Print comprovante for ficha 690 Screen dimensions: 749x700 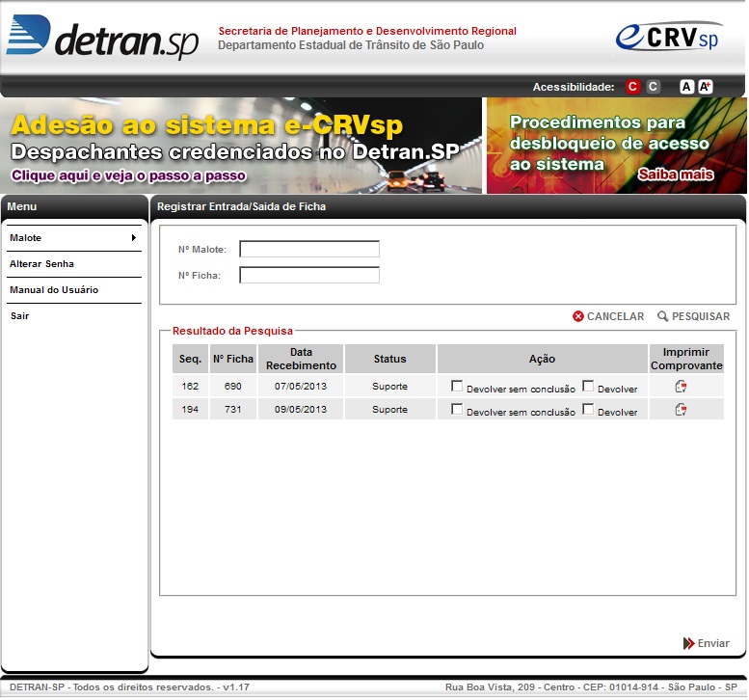[x=681, y=386]
